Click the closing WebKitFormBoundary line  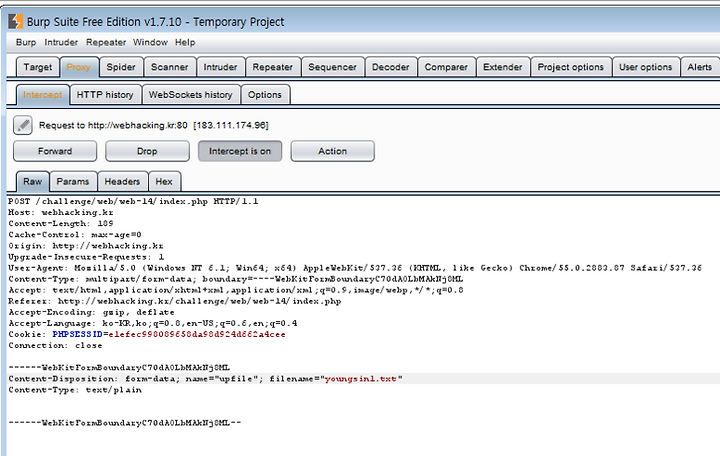[x=124, y=422]
